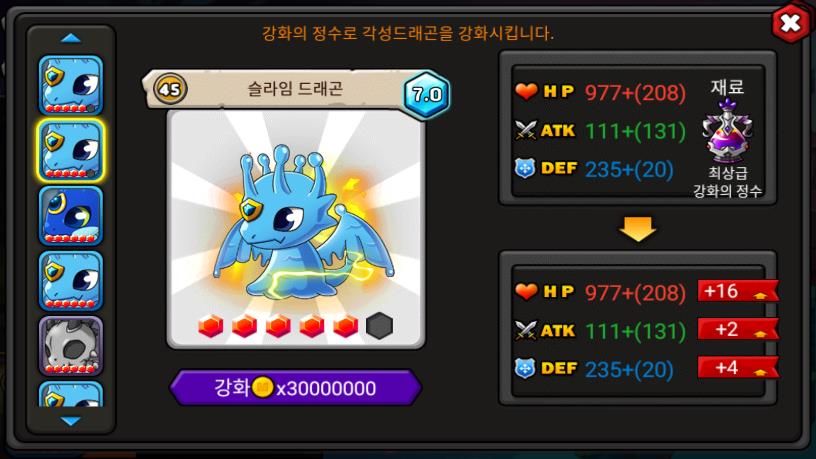The width and height of the screenshot is (816, 459).
Task: Click the blue 7.0 hexagon grade badge
Action: coord(427,94)
